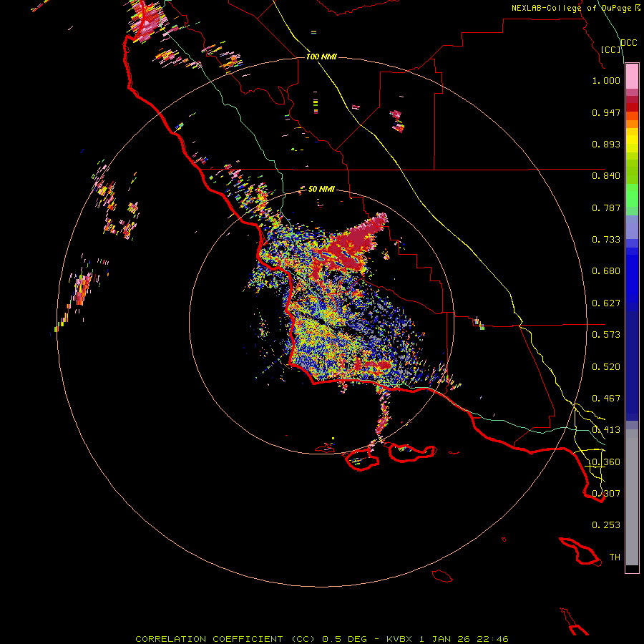Click the 100 NMI range ring label

(x=321, y=57)
